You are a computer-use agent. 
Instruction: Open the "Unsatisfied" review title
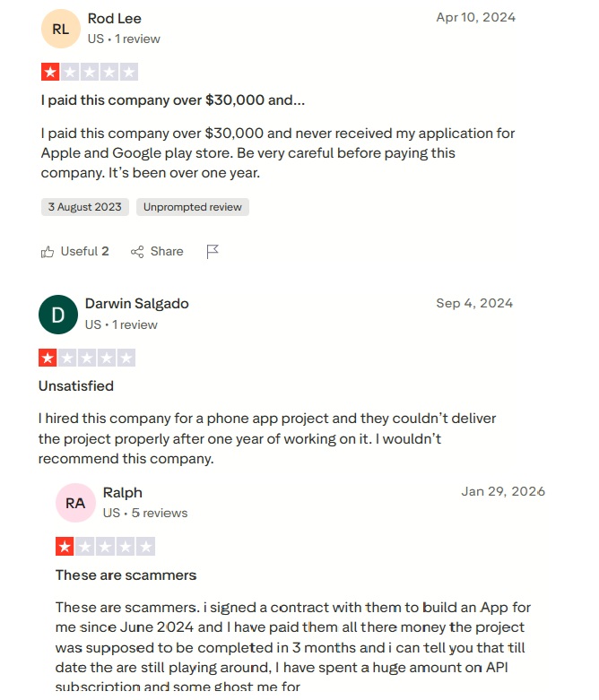coord(76,386)
